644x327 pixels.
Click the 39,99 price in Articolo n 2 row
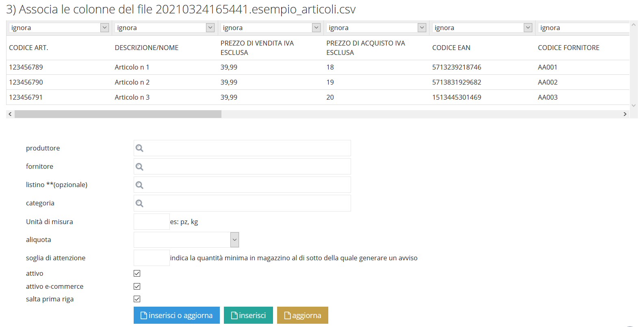point(229,82)
